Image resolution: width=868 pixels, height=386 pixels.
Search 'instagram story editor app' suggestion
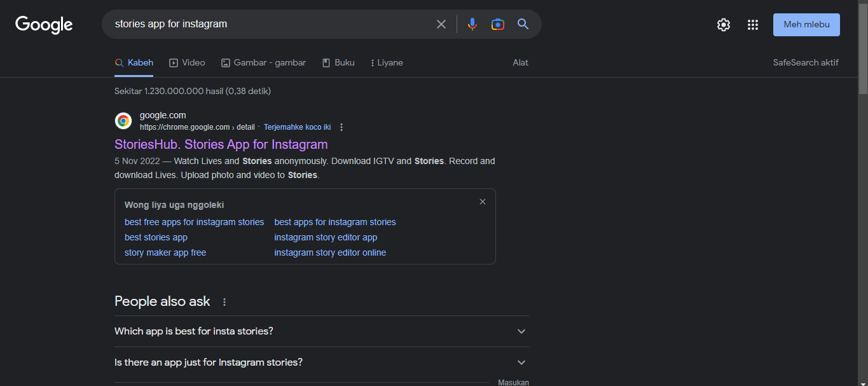point(326,237)
